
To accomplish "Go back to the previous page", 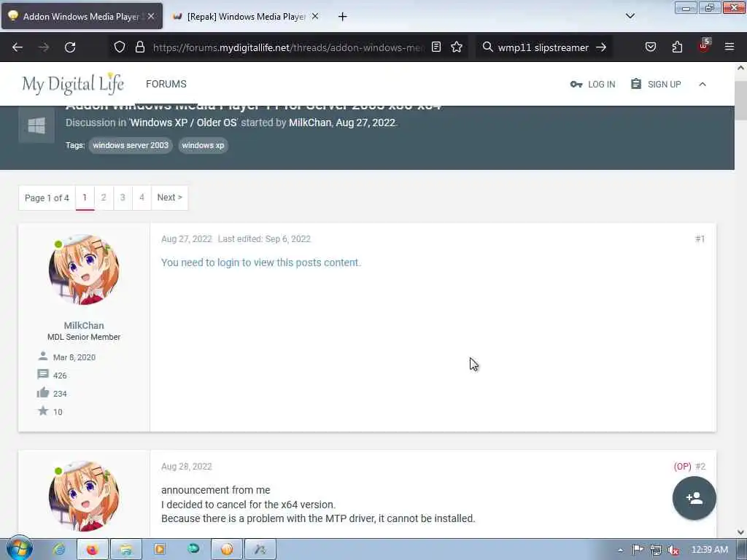I will (x=18, y=47).
